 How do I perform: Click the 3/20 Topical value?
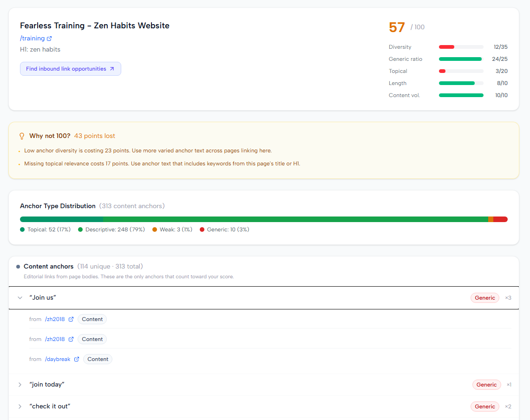pos(502,71)
